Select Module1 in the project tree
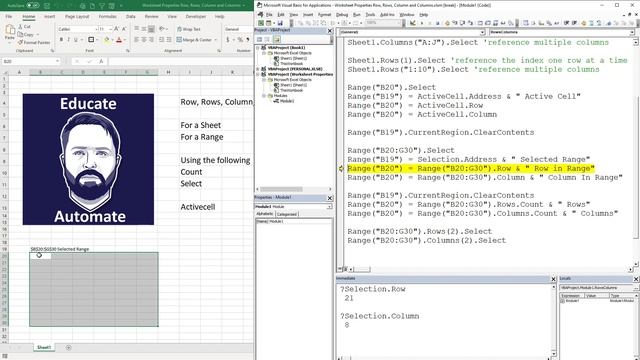The height and width of the screenshot is (360, 640). (287, 101)
